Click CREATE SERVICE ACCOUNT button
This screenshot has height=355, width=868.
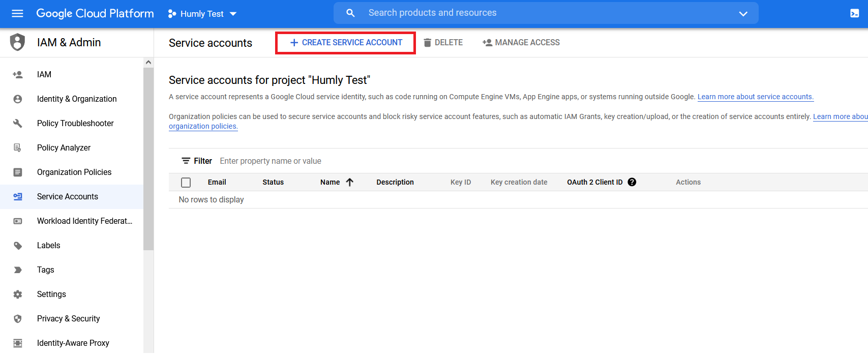(346, 43)
